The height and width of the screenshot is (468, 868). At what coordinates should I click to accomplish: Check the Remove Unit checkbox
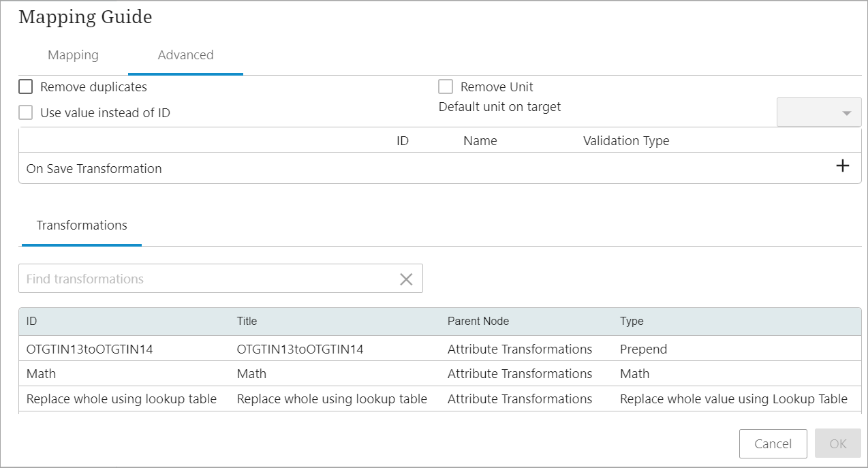pos(446,87)
